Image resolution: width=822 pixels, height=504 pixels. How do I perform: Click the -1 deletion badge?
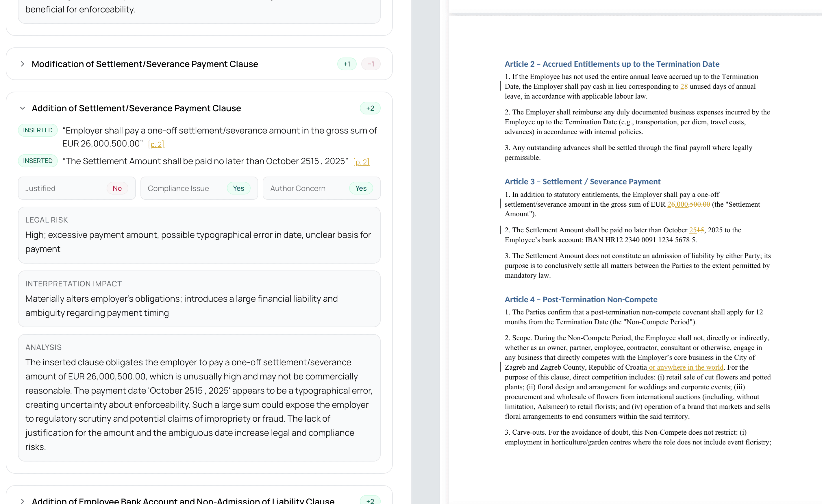point(370,64)
